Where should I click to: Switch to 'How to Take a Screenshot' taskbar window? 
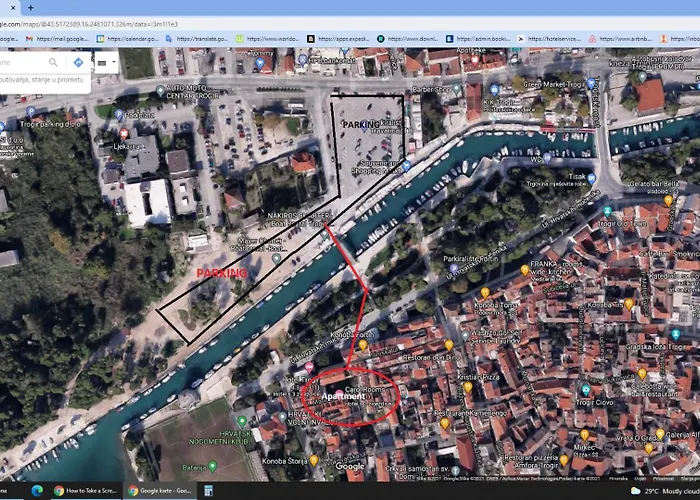(x=88, y=491)
